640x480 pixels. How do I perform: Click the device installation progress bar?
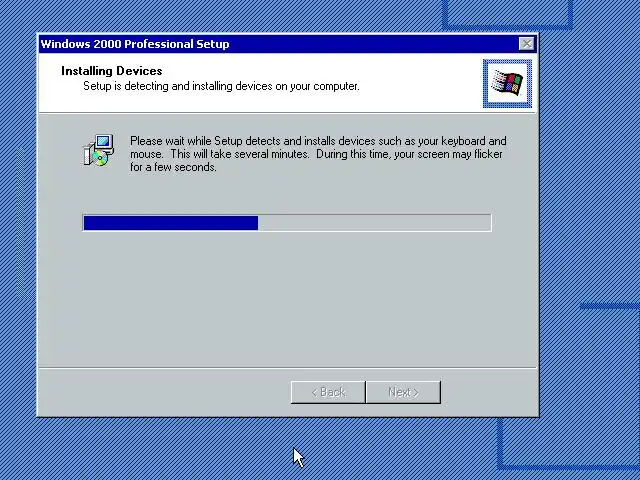(x=287, y=223)
